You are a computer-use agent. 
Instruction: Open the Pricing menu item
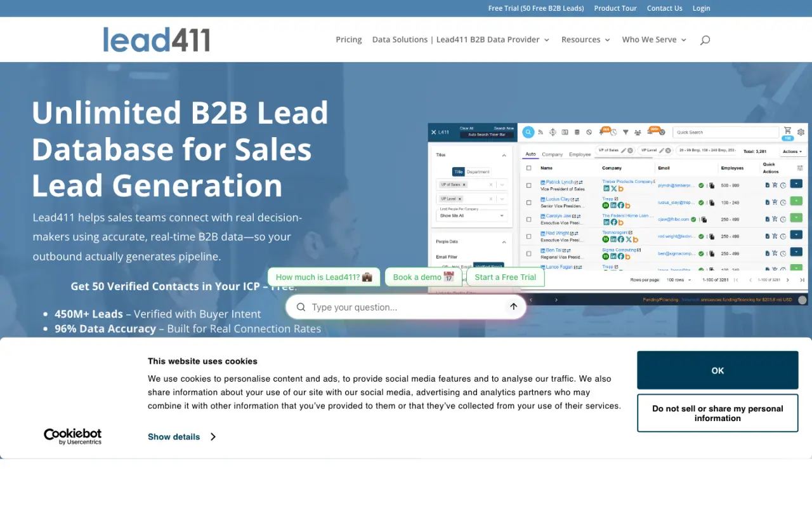coord(349,39)
